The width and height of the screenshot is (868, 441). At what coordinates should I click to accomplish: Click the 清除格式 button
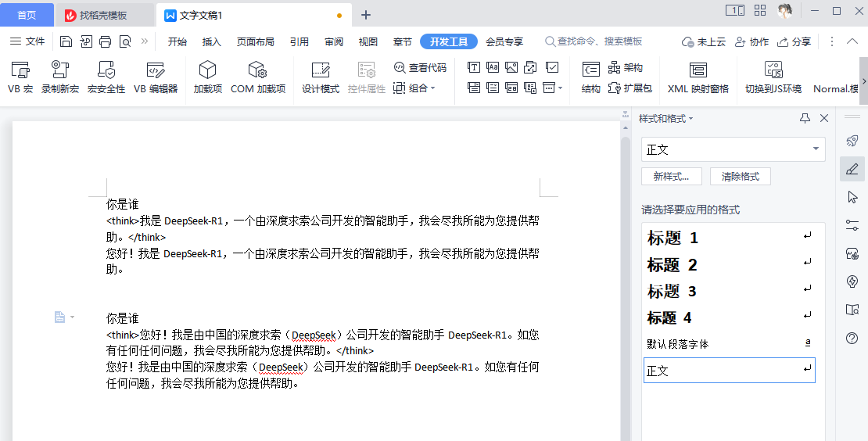740,177
